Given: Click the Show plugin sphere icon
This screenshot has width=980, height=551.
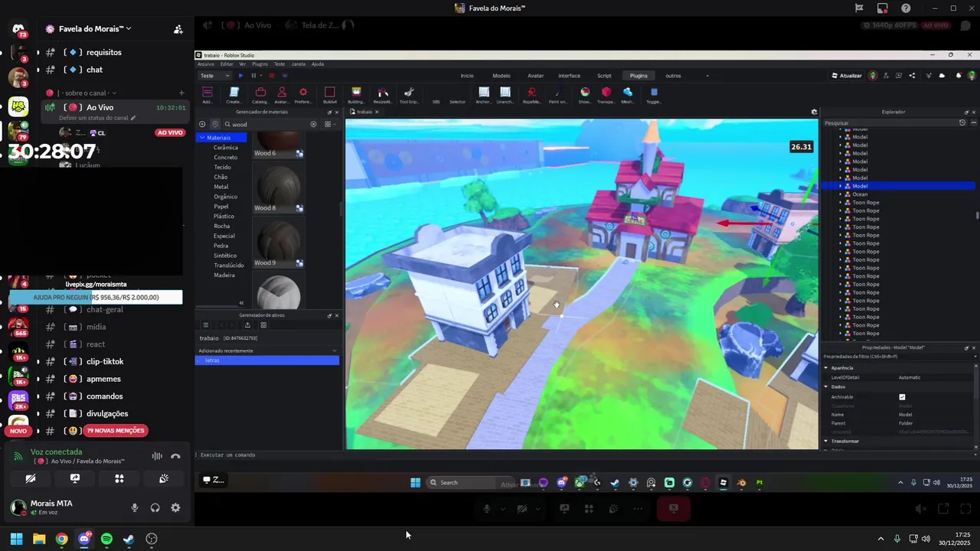Looking at the screenshot, I should 585,93.
